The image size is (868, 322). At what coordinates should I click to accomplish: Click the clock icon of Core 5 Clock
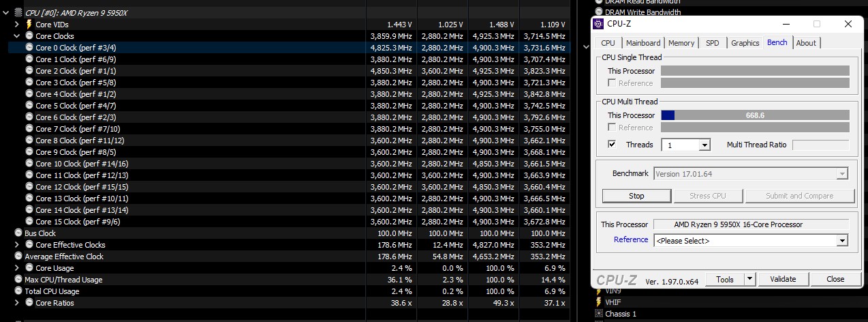(29, 106)
